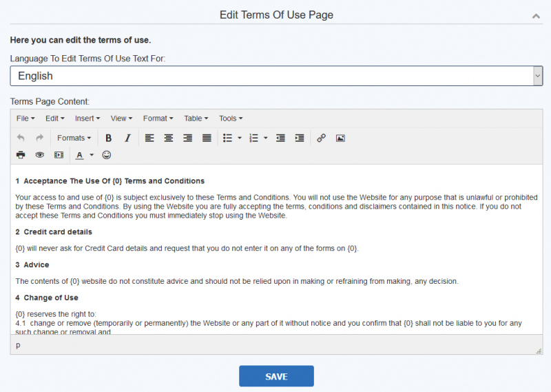Save the terms of use
551x392 pixels.
[x=276, y=376]
